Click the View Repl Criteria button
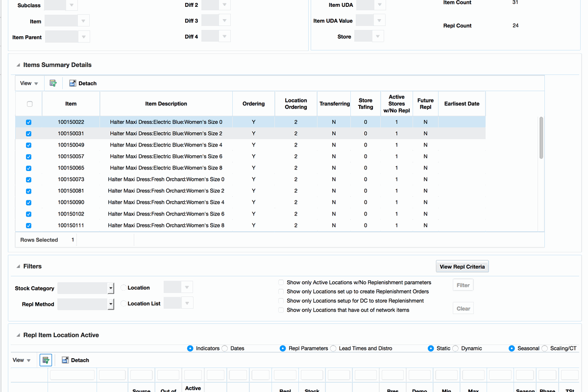 pos(462,267)
